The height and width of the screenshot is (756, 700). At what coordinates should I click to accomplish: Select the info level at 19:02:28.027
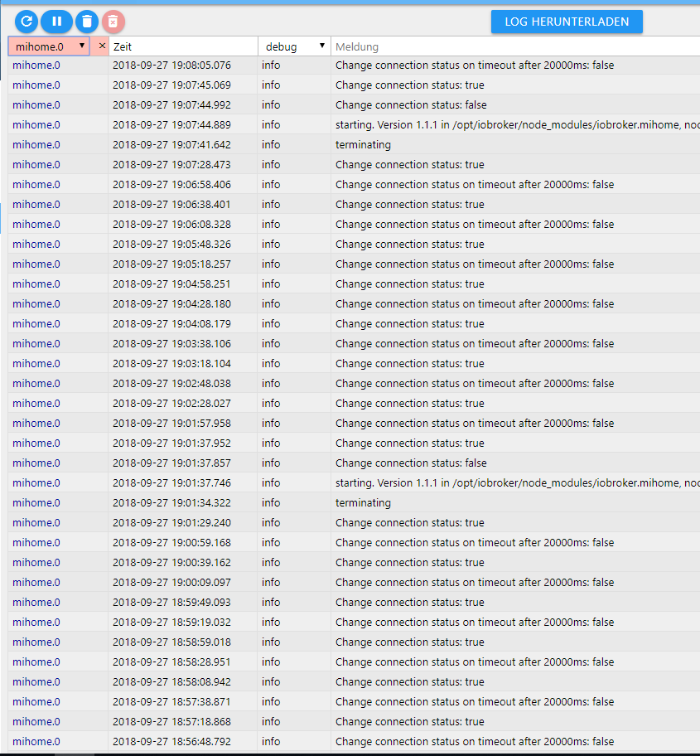(271, 404)
